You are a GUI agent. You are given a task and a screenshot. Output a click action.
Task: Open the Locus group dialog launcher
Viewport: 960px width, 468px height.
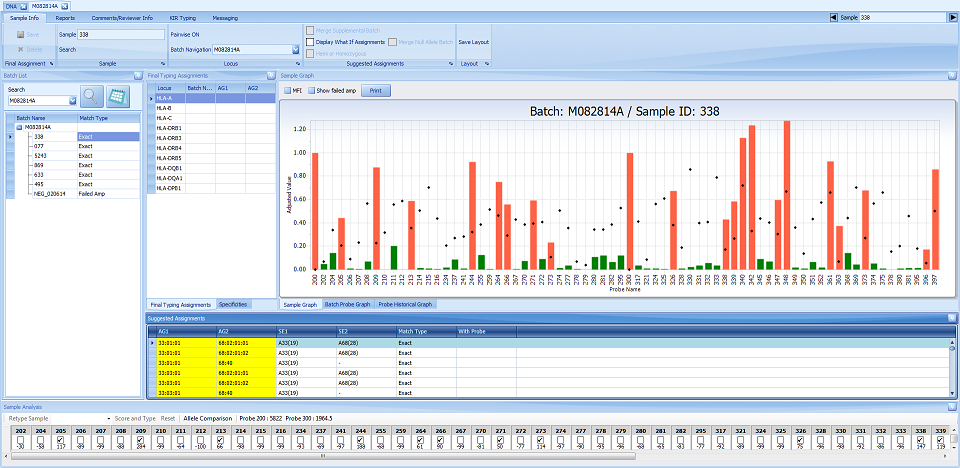click(298, 64)
